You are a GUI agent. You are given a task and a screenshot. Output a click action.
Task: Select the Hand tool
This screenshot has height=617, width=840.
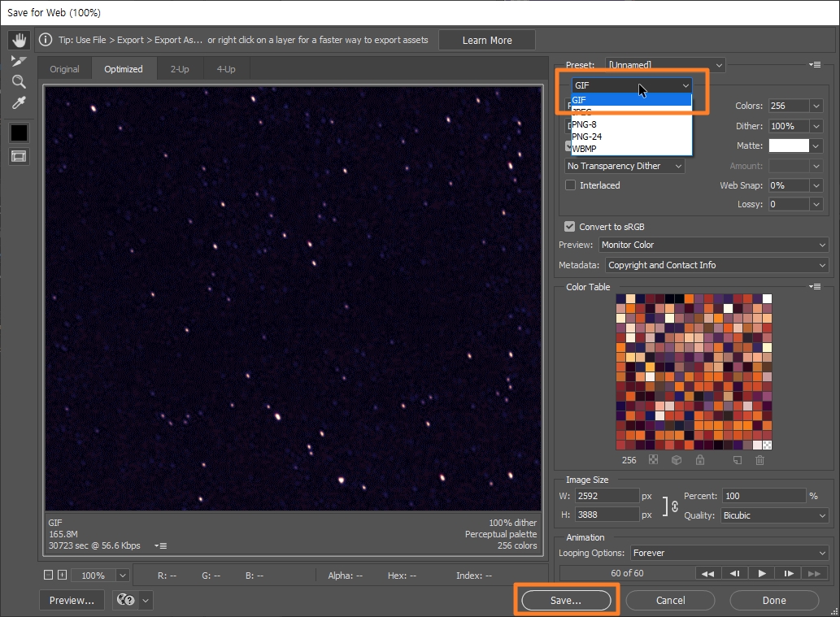tap(19, 40)
